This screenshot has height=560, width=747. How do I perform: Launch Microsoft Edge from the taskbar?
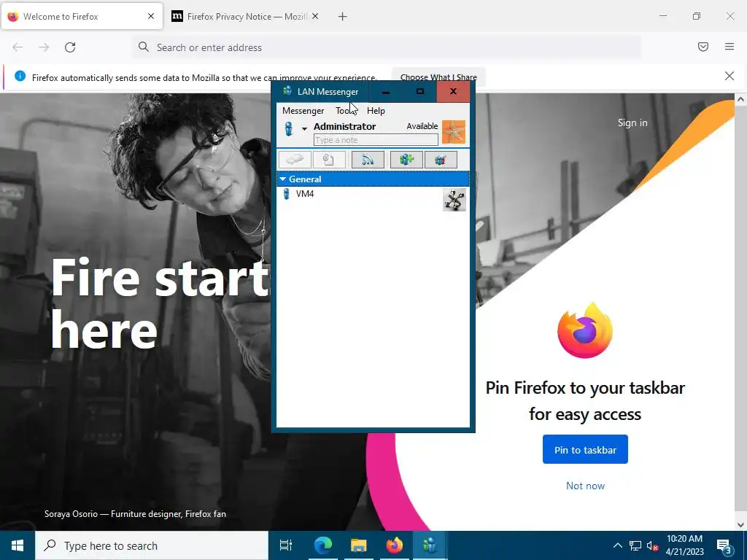pos(322,545)
